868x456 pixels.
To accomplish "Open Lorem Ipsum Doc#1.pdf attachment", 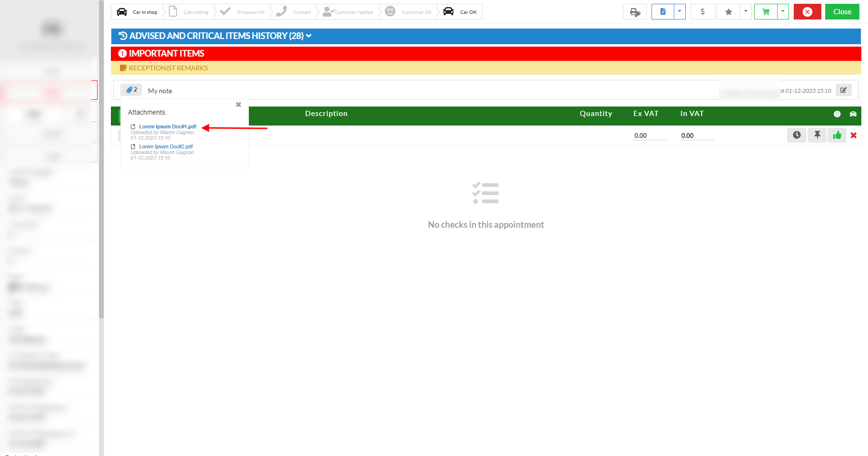I will pyautogui.click(x=168, y=126).
